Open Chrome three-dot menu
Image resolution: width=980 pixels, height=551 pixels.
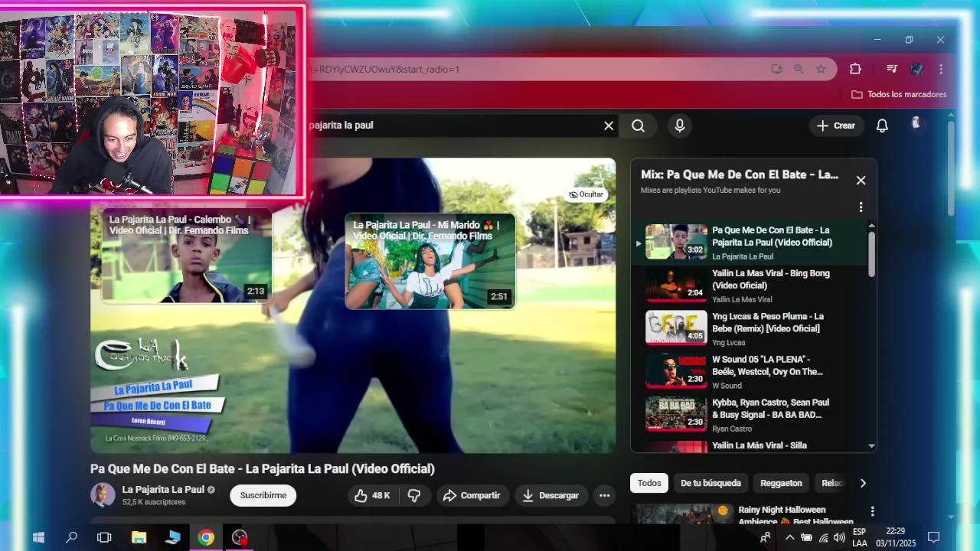point(941,69)
